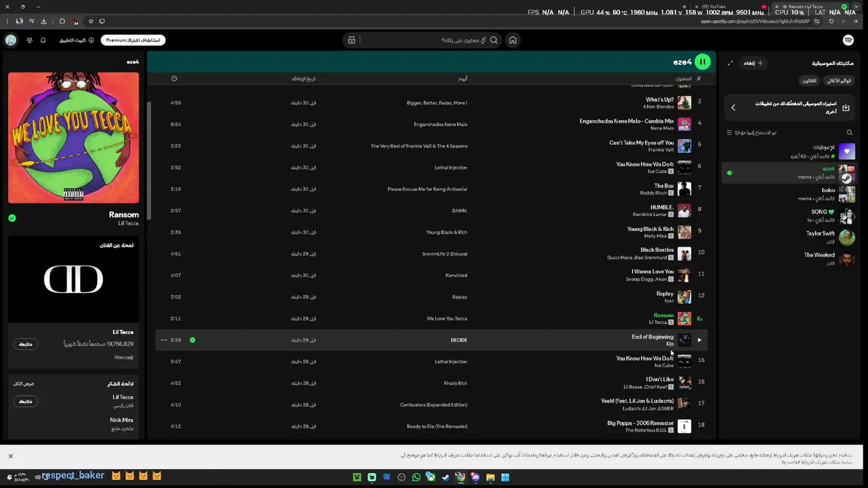Show all credits link
This screenshot has width=868, height=488.
click(x=24, y=384)
